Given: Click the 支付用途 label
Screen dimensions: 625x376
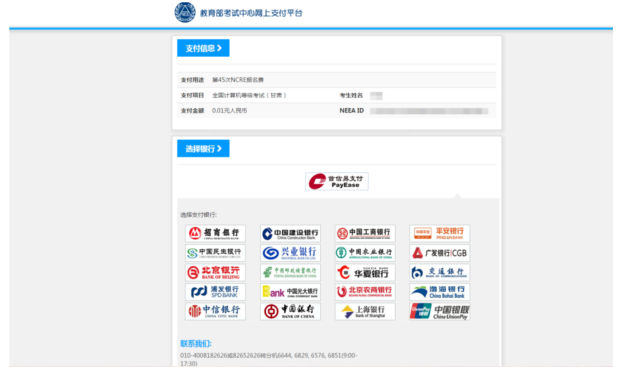Looking at the screenshot, I should click(192, 80).
